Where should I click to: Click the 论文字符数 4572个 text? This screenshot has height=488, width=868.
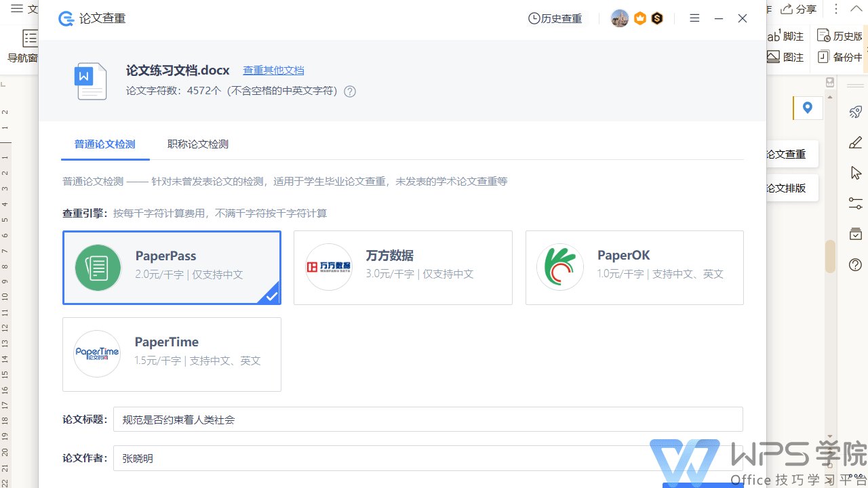click(x=174, y=91)
